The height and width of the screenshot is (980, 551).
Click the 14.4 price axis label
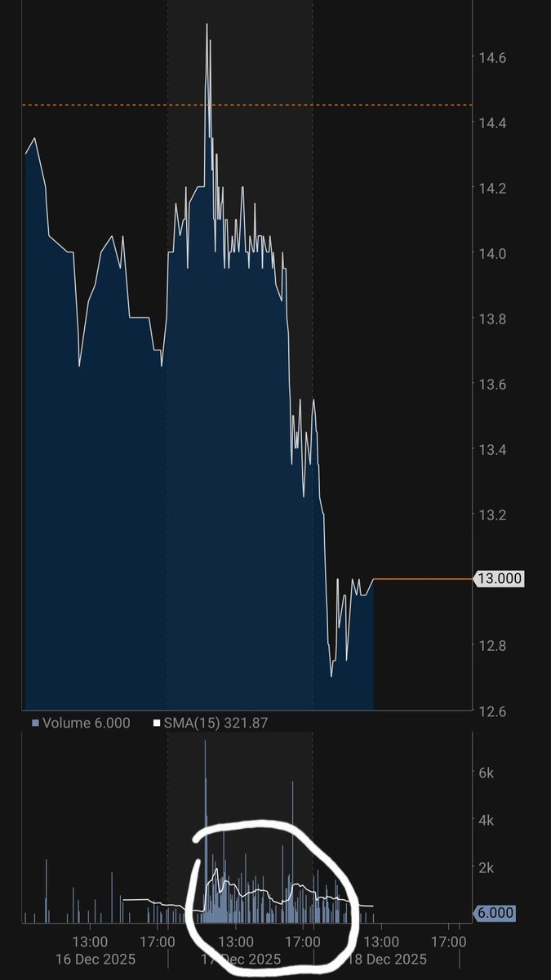(x=493, y=123)
